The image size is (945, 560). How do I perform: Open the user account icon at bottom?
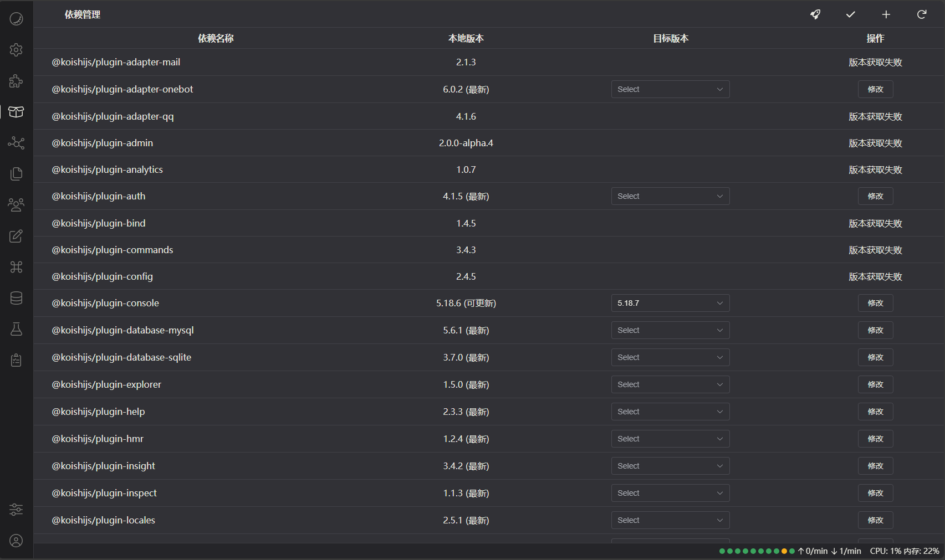(x=16, y=541)
